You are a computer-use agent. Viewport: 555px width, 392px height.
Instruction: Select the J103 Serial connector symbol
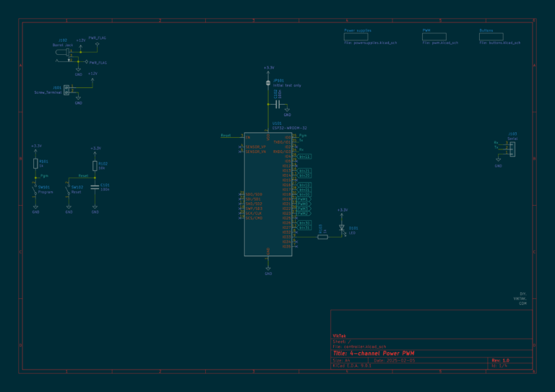(x=512, y=149)
